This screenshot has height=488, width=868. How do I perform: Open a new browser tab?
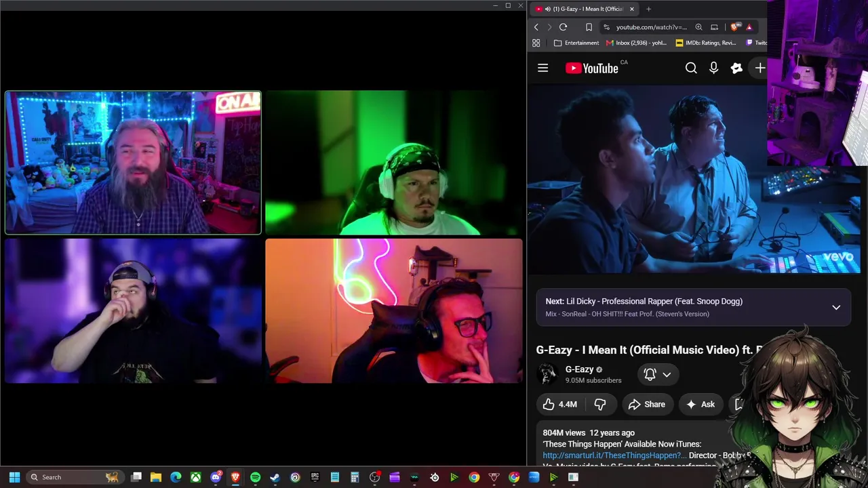pos(648,9)
